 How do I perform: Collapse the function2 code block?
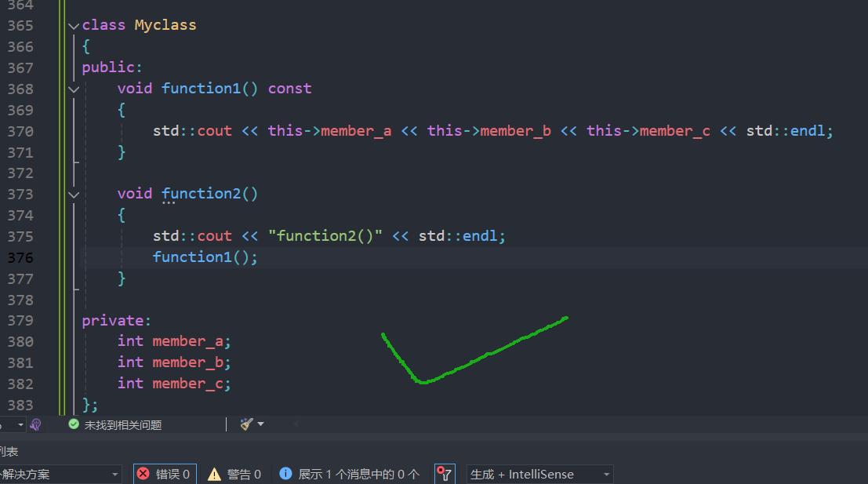click(73, 195)
